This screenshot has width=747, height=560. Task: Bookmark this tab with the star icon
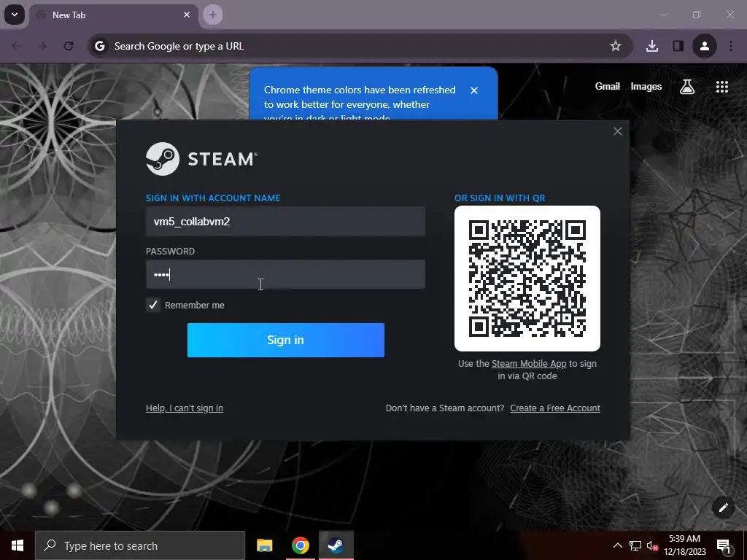616,46
